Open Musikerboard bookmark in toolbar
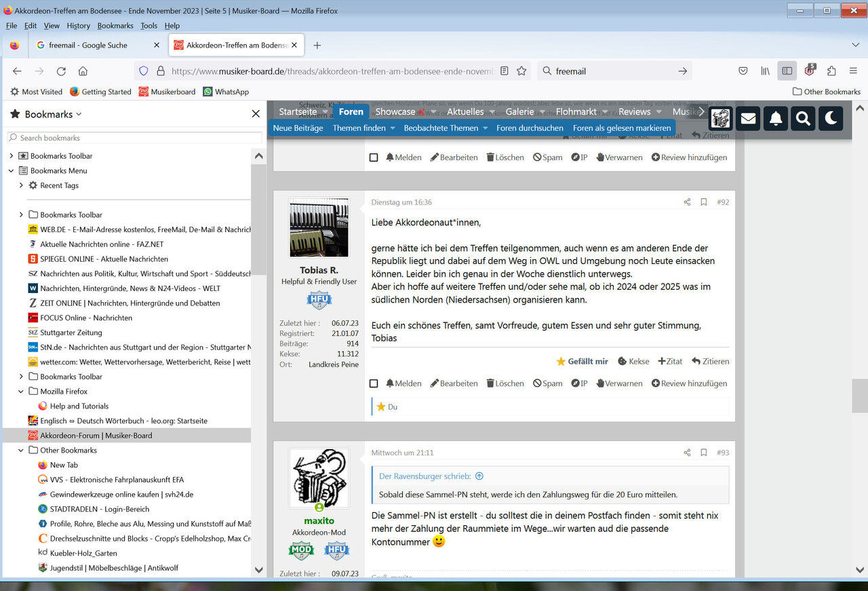The width and height of the screenshot is (868, 591). click(x=167, y=92)
